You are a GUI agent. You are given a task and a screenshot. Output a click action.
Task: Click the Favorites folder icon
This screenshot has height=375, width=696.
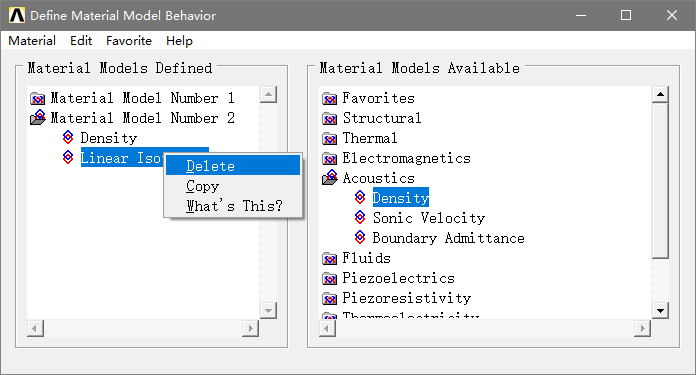coord(329,98)
